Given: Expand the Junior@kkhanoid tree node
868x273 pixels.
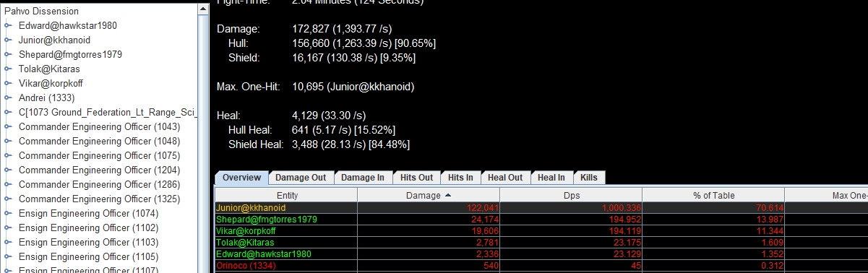Looking at the screenshot, I should pyautogui.click(x=8, y=40).
